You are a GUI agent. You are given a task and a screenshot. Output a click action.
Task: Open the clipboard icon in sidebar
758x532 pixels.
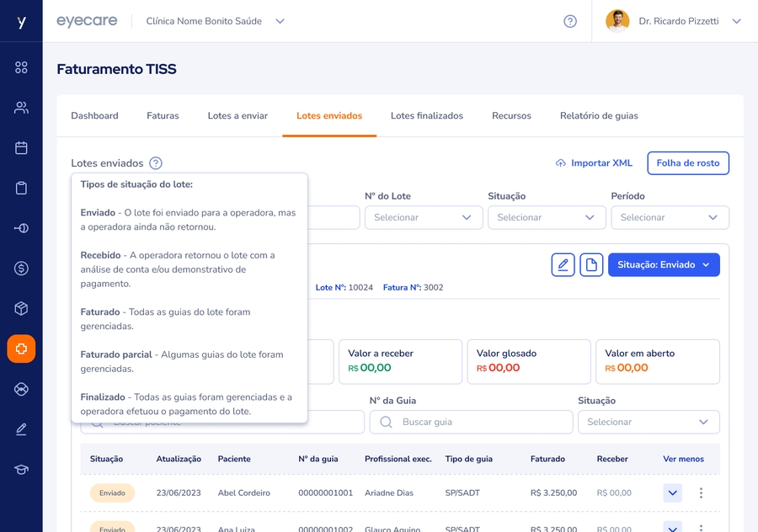point(21,189)
